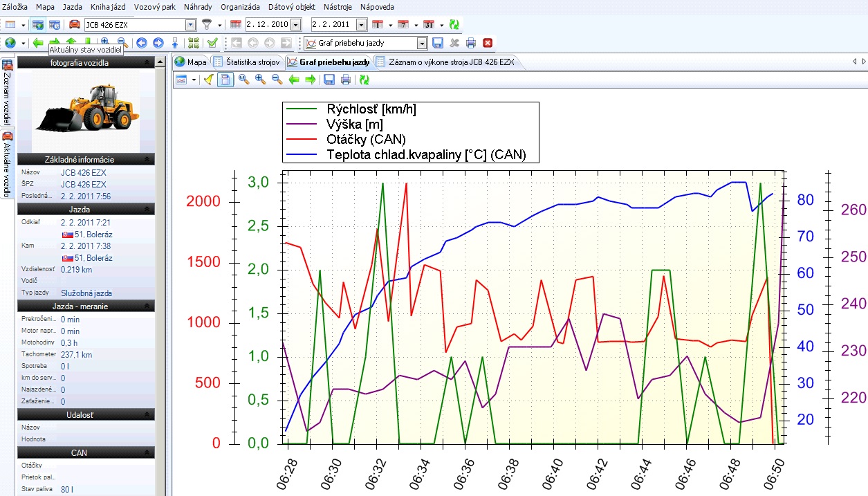Toggle the Aktuálny stav vozidiel globe button
The image size is (868, 496).
coord(38,25)
